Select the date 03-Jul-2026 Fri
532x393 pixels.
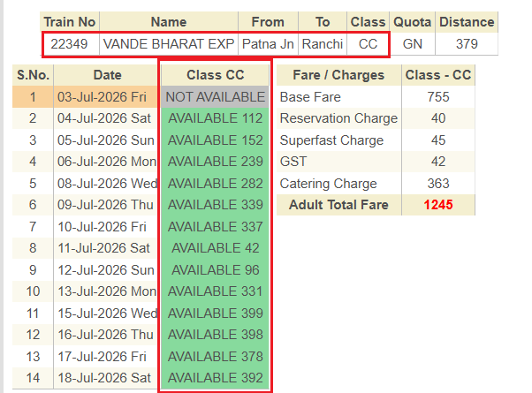(x=102, y=97)
